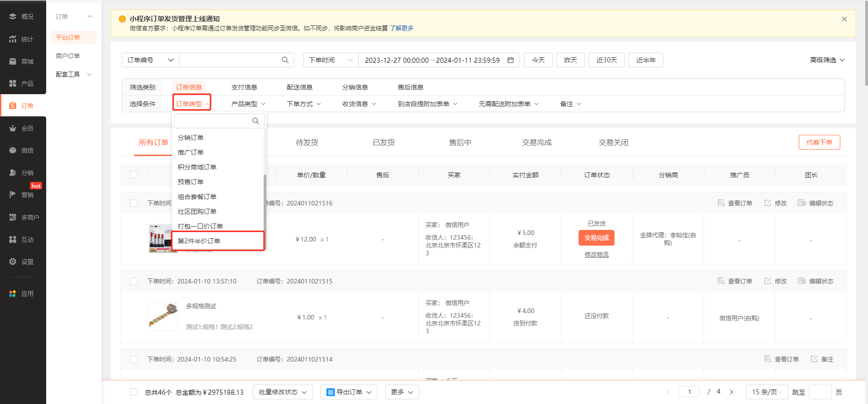The image size is (868, 404).
Task: Expand the 高级筛选 advanced filter
Action: pos(827,60)
